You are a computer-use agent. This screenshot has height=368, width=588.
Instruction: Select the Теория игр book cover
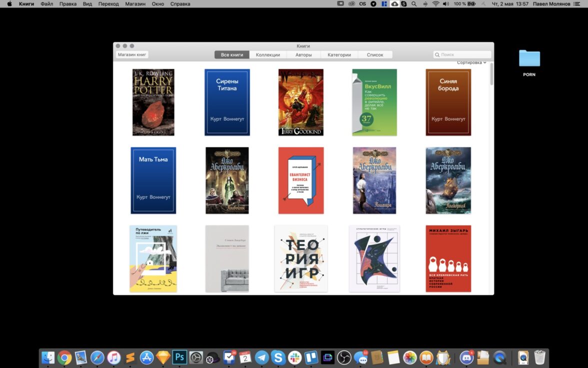click(301, 258)
